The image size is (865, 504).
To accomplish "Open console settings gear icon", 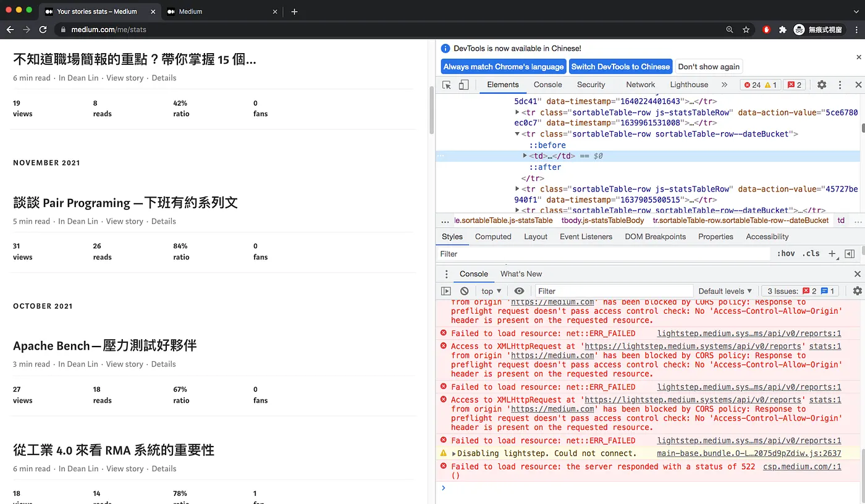I will [857, 291].
